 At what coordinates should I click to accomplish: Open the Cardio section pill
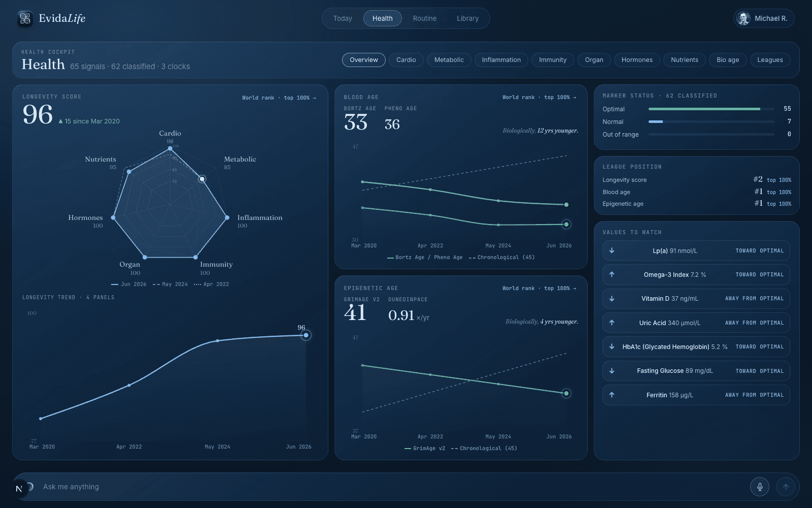(406, 60)
